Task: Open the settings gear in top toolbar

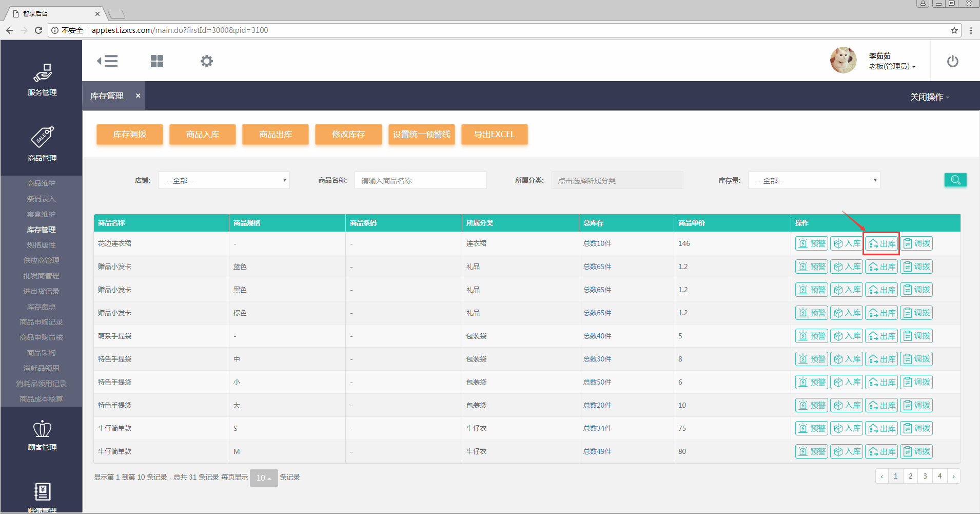Action: point(206,61)
